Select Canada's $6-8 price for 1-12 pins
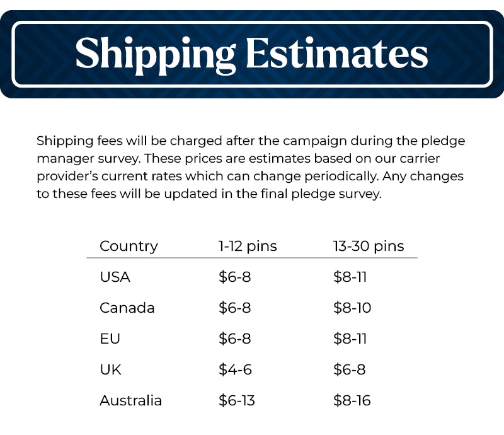 tap(234, 308)
